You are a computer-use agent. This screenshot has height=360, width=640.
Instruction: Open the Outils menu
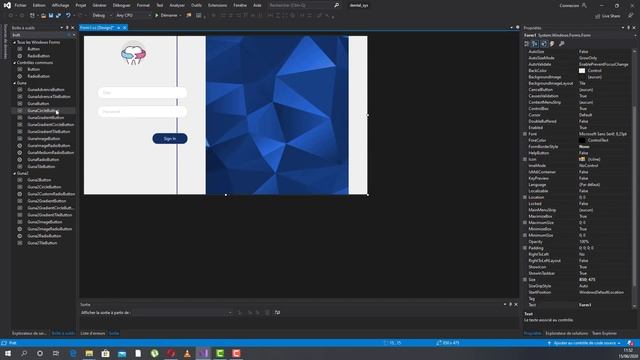(196, 5)
